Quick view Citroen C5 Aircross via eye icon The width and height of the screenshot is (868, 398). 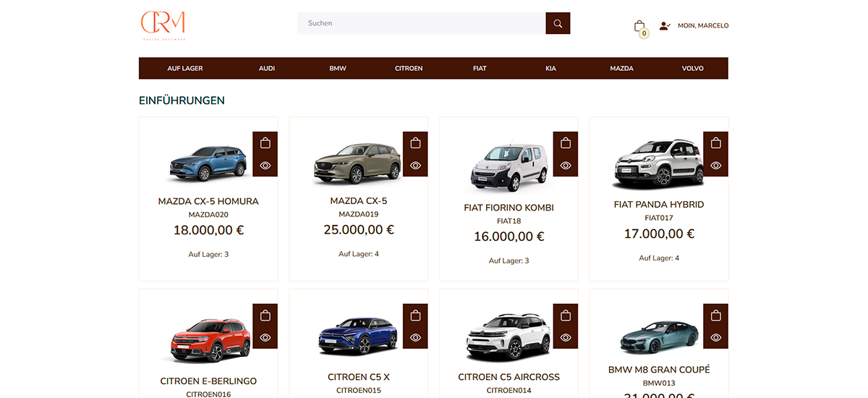point(566,337)
